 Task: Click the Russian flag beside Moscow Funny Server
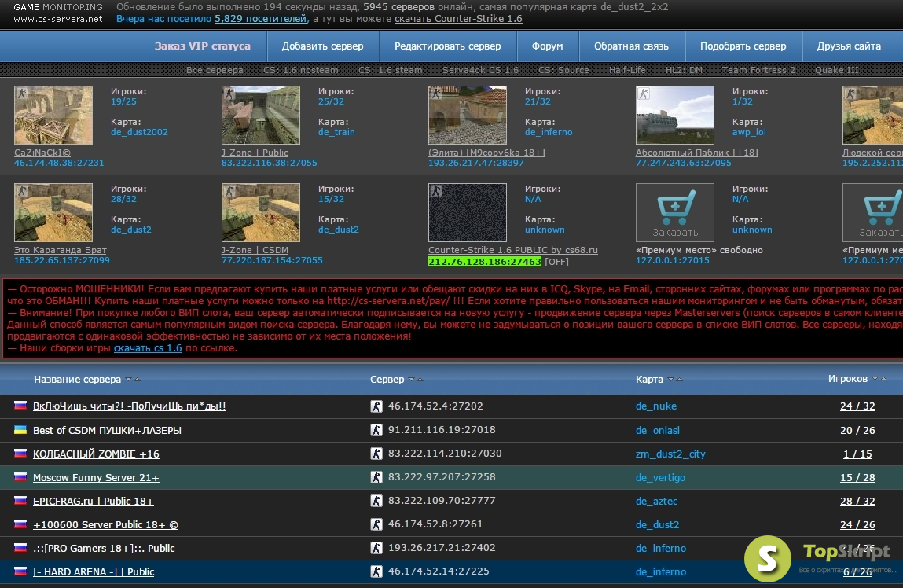click(20, 477)
